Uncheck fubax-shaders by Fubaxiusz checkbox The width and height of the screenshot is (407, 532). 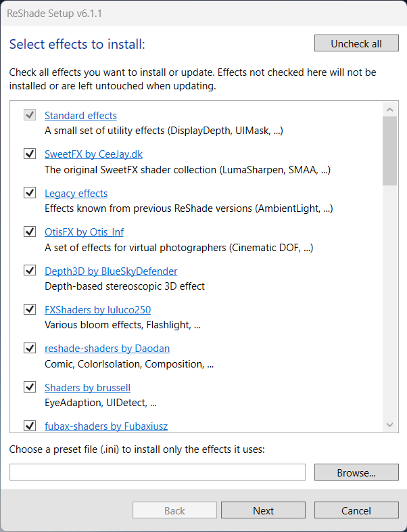pyautogui.click(x=30, y=426)
